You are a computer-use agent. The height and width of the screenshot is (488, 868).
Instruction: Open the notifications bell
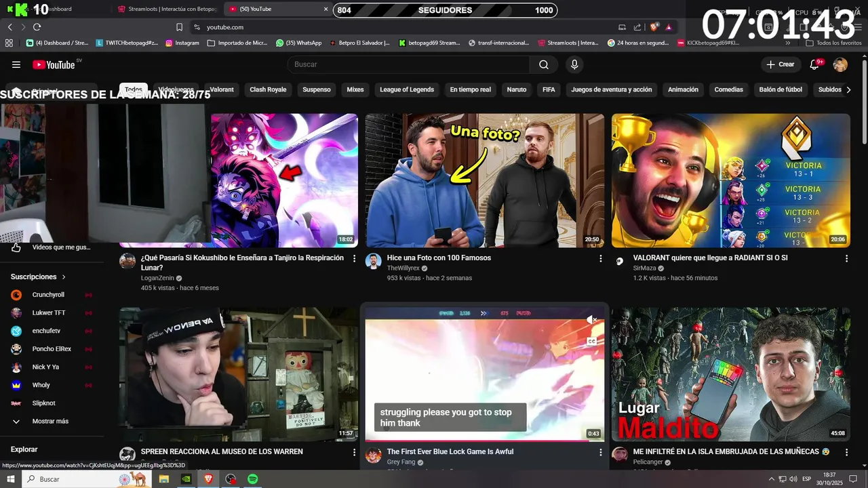(x=814, y=64)
